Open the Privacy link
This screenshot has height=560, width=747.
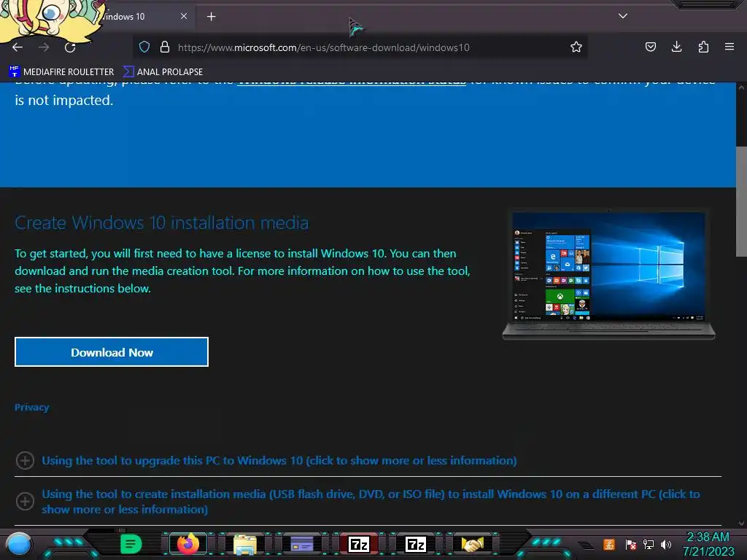click(x=32, y=407)
